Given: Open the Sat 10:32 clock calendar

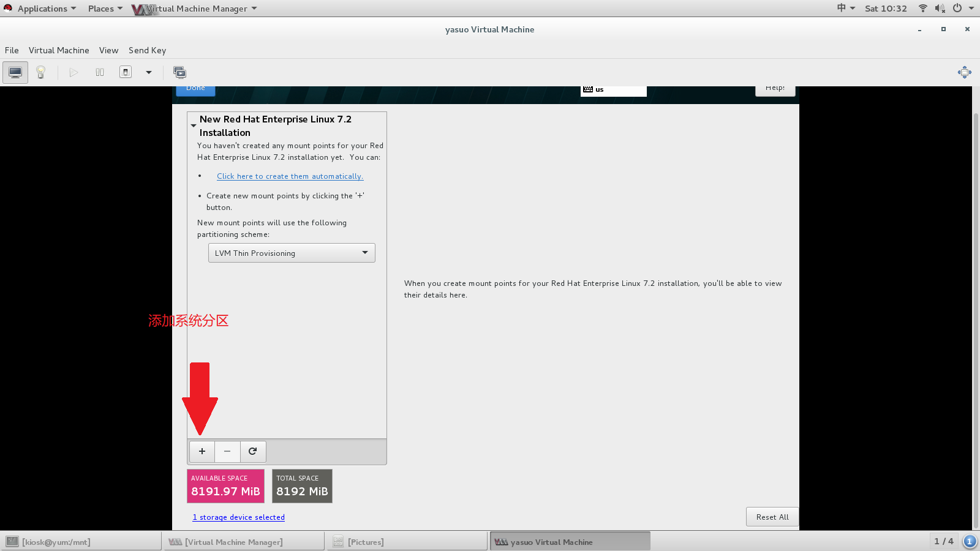Looking at the screenshot, I should click(x=886, y=9).
